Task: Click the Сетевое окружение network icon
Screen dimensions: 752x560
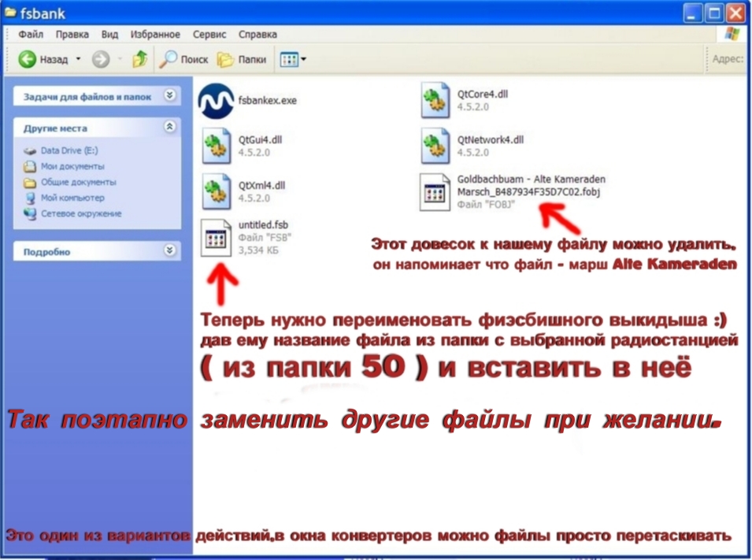Action: pos(30,214)
